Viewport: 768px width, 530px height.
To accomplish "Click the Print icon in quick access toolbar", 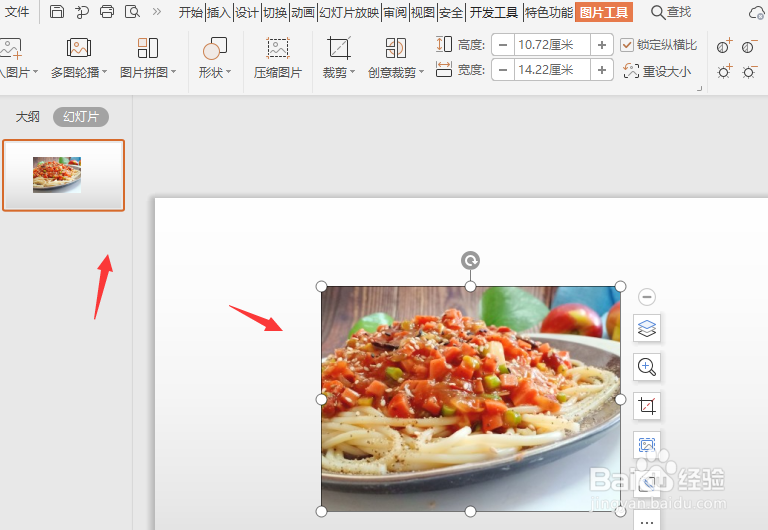I will click(x=107, y=11).
